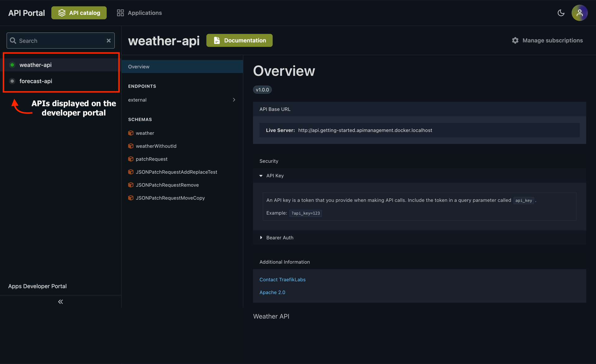Click the gray status dot beside forecast-api
Screen dimensions: 596x364
12,81
